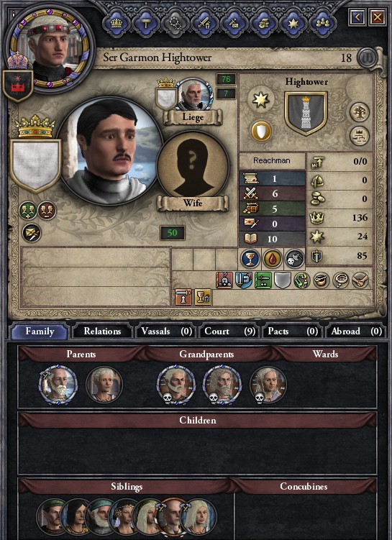This screenshot has height=540, width=392.
Task: Open the Court (9) tab
Action: click(x=229, y=331)
